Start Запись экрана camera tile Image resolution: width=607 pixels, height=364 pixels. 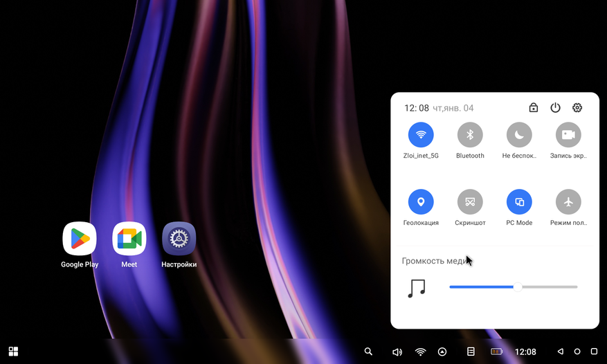(568, 135)
